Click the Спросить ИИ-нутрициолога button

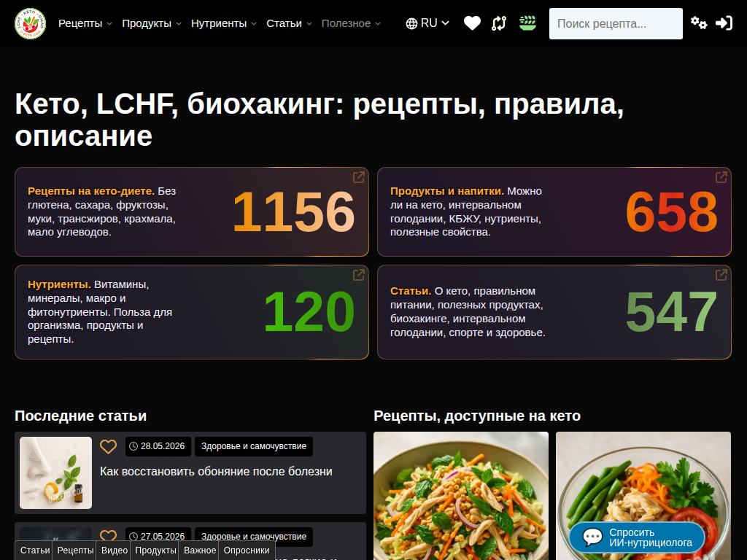coord(637,537)
